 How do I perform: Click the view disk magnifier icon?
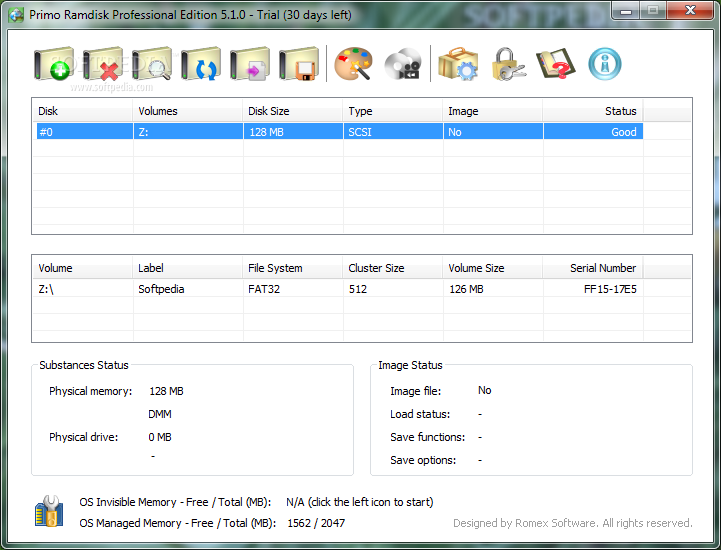(x=152, y=64)
